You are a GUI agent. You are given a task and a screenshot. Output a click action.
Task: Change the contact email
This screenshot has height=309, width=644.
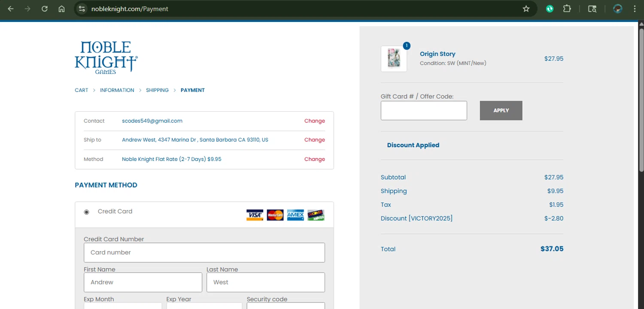click(x=315, y=121)
